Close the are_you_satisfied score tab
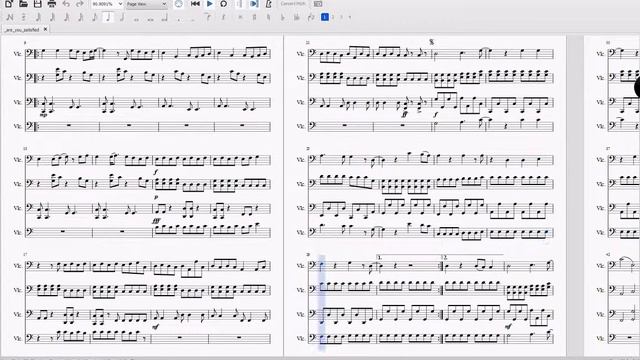This screenshot has width=640, height=360. 45,29
